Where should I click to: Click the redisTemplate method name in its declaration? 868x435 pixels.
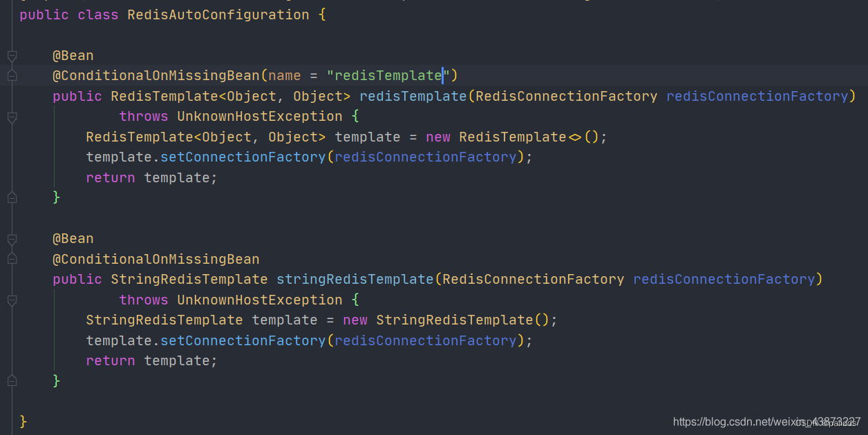pyautogui.click(x=413, y=96)
